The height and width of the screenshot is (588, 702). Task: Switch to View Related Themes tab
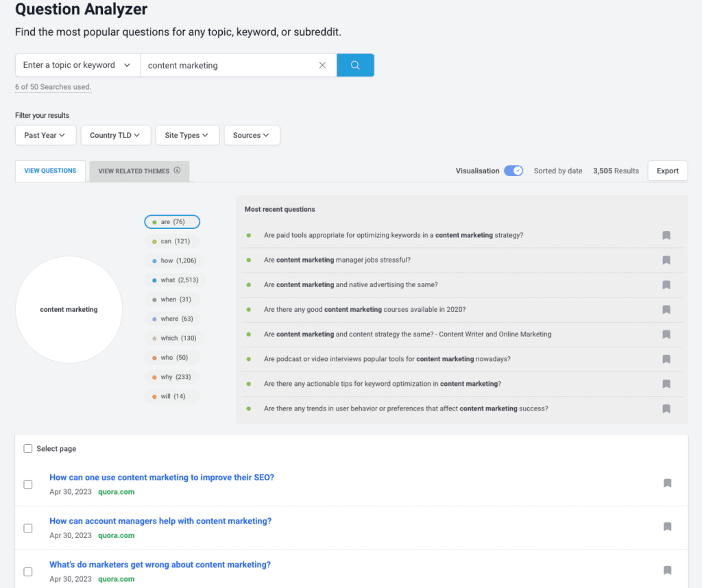(x=139, y=171)
